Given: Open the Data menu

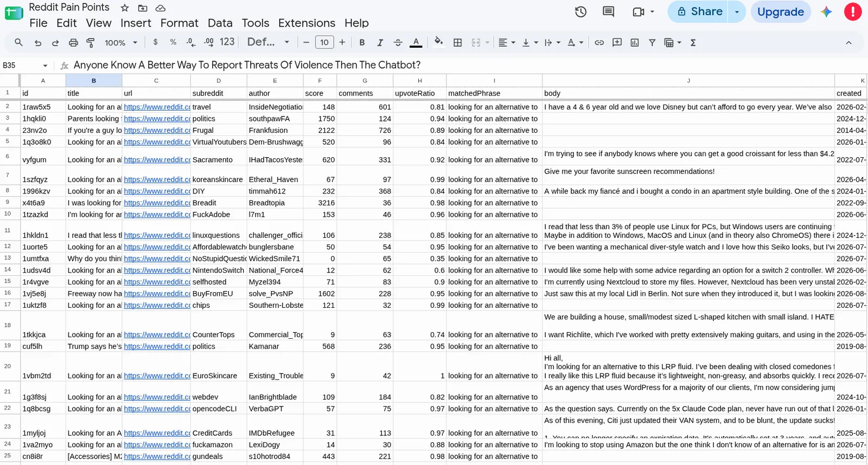Looking at the screenshot, I should tap(220, 23).
